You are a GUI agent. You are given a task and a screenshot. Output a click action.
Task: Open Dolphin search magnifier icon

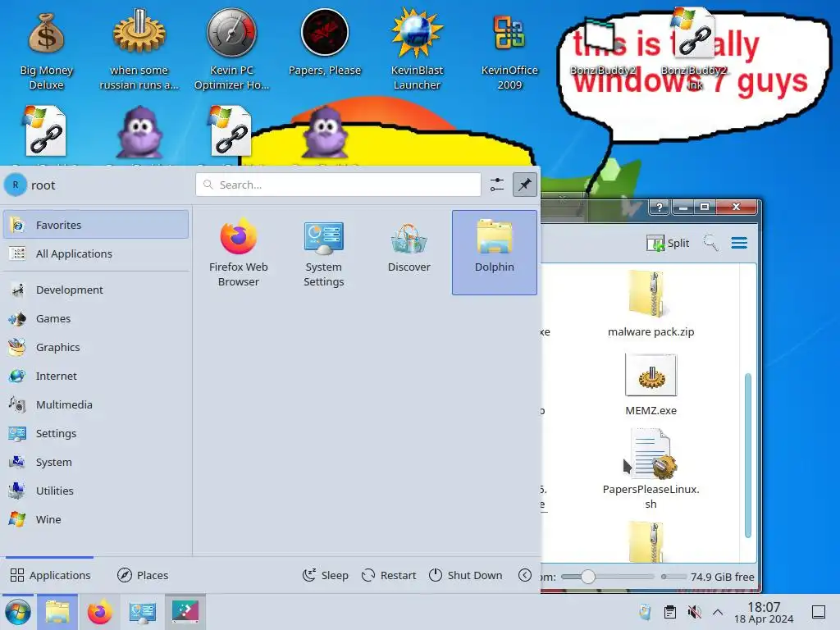[710, 243]
